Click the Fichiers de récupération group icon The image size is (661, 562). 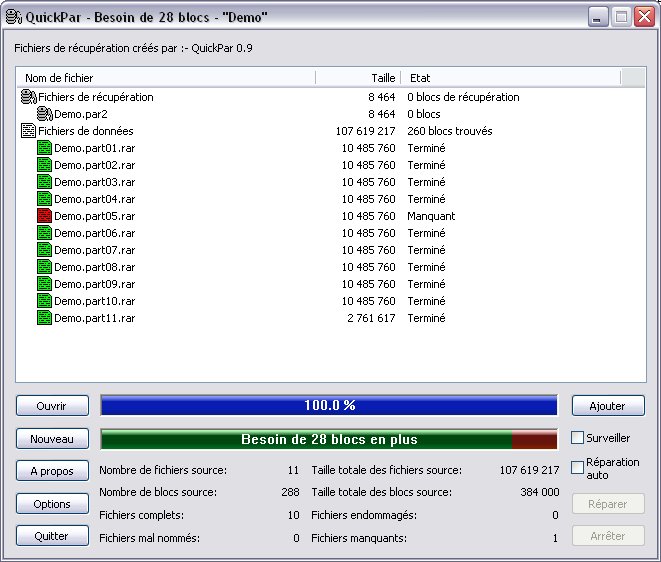[x=29, y=97]
